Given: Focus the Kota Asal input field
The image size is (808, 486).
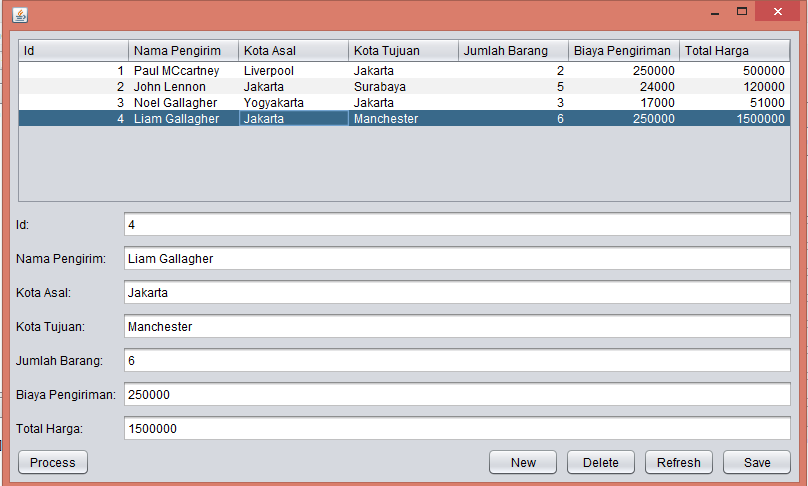Looking at the screenshot, I should tap(457, 292).
